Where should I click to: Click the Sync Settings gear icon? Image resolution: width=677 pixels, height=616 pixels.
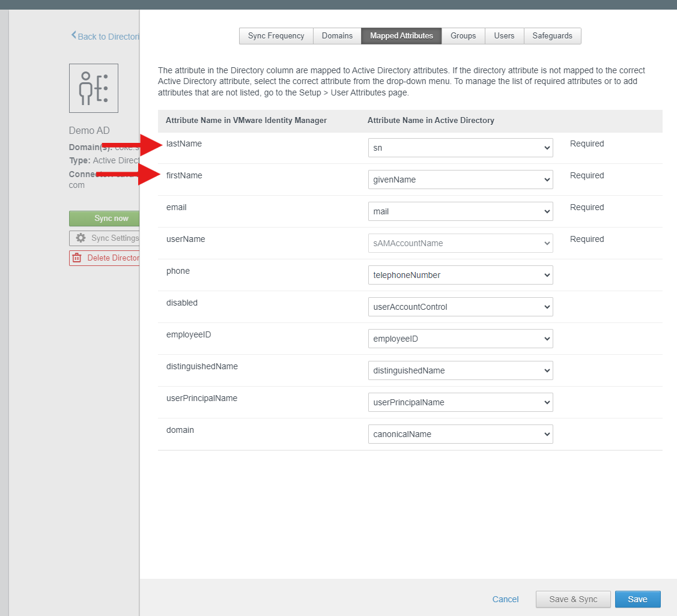tap(80, 238)
